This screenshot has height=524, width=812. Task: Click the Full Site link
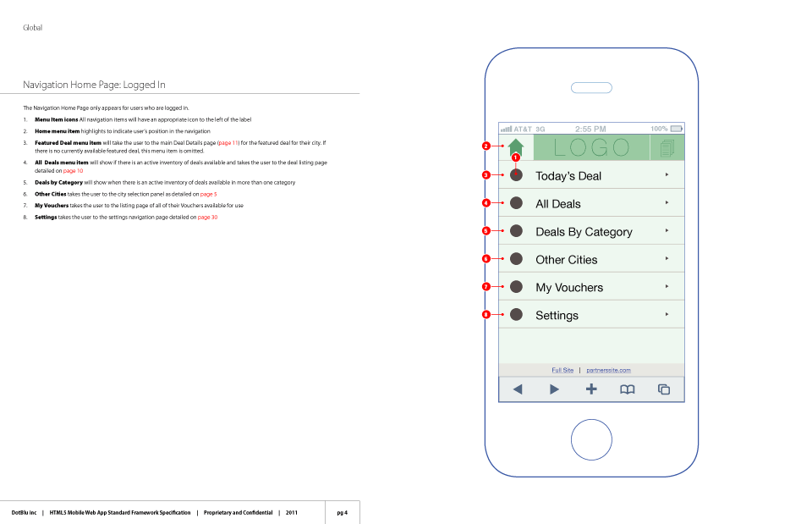[x=562, y=370]
